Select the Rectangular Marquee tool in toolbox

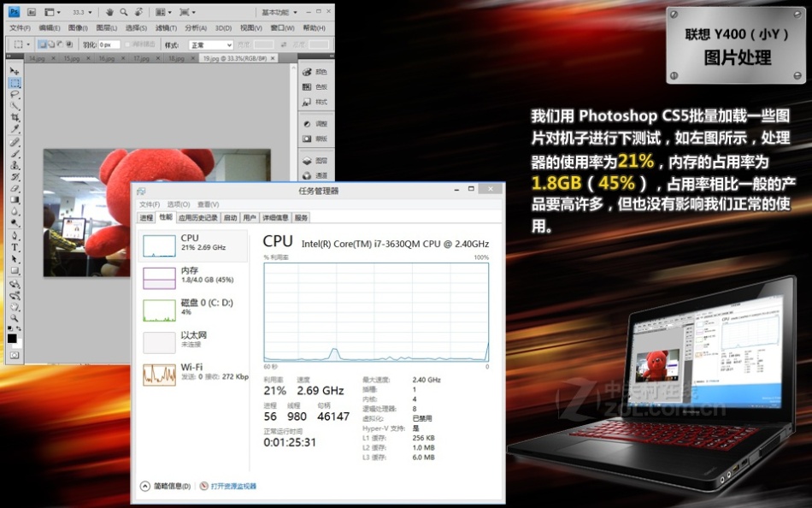[15, 83]
